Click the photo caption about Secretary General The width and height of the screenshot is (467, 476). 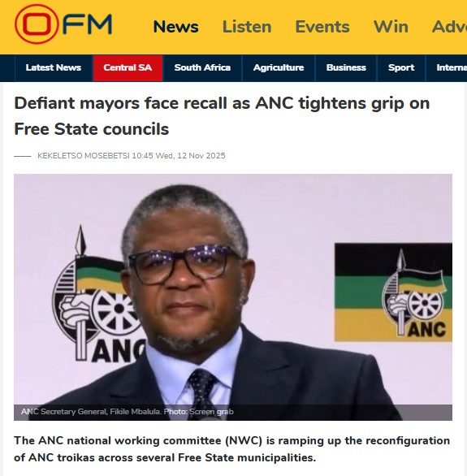(128, 412)
